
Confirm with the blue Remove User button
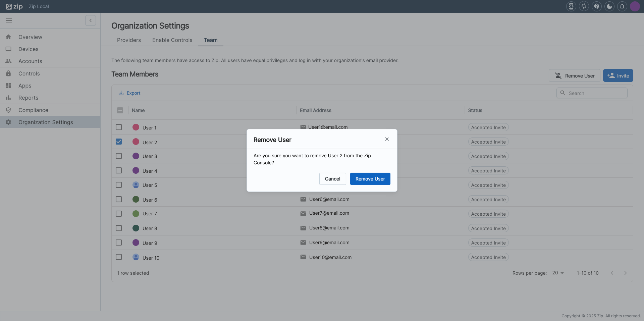tap(370, 179)
